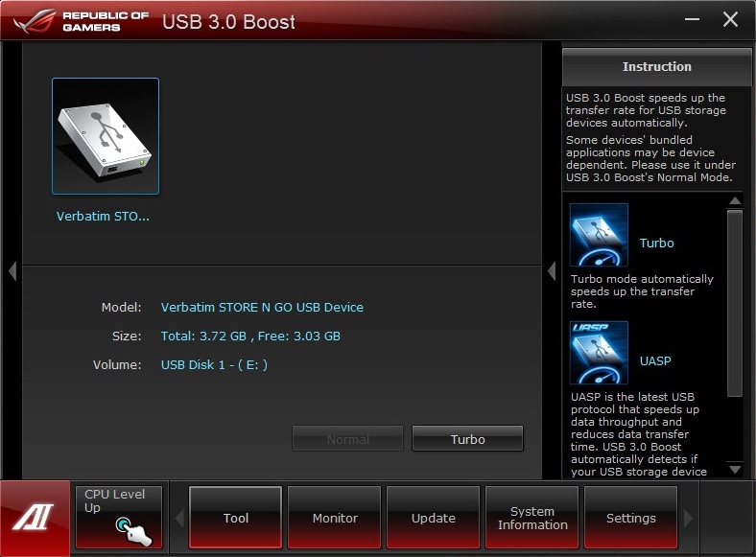
Task: Click the Republic of Gamers logo
Action: pyautogui.click(x=81, y=21)
